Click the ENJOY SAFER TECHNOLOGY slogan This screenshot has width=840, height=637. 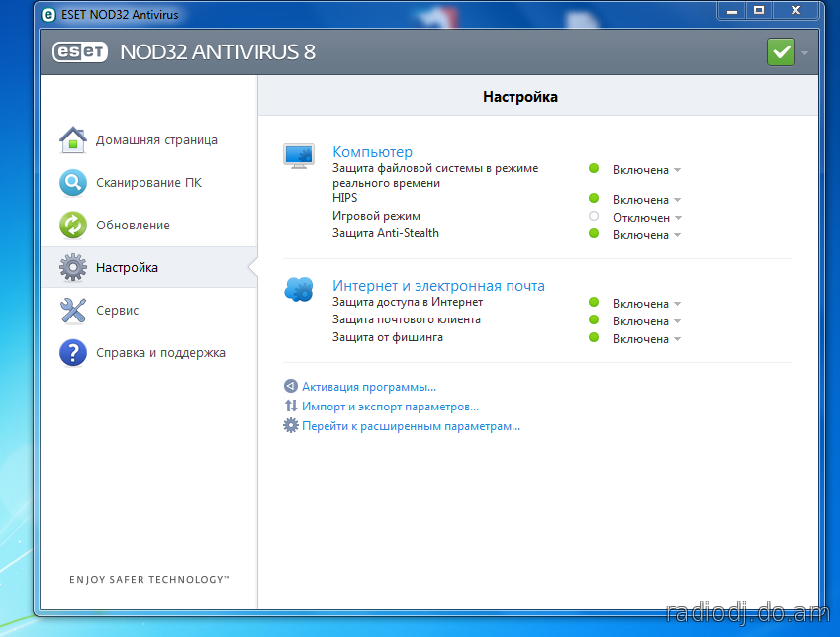pyautogui.click(x=149, y=580)
